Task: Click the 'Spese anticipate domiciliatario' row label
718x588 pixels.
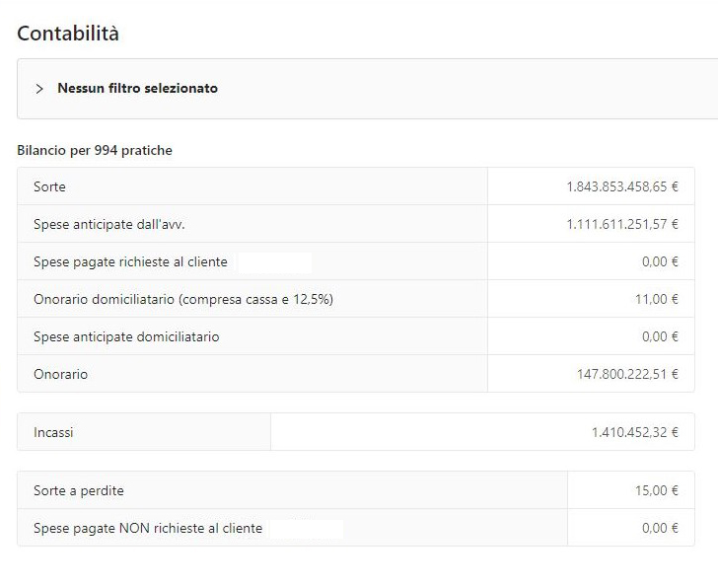Action: click(126, 336)
